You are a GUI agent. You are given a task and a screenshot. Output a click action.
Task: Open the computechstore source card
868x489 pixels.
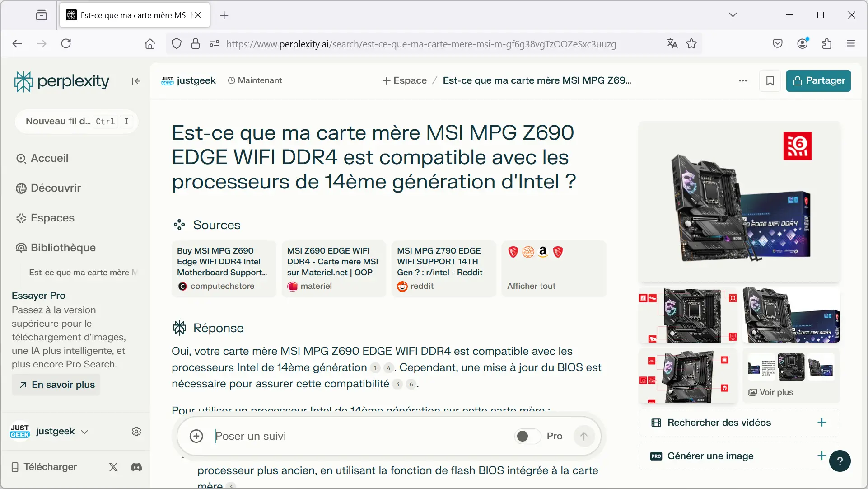pos(224,268)
